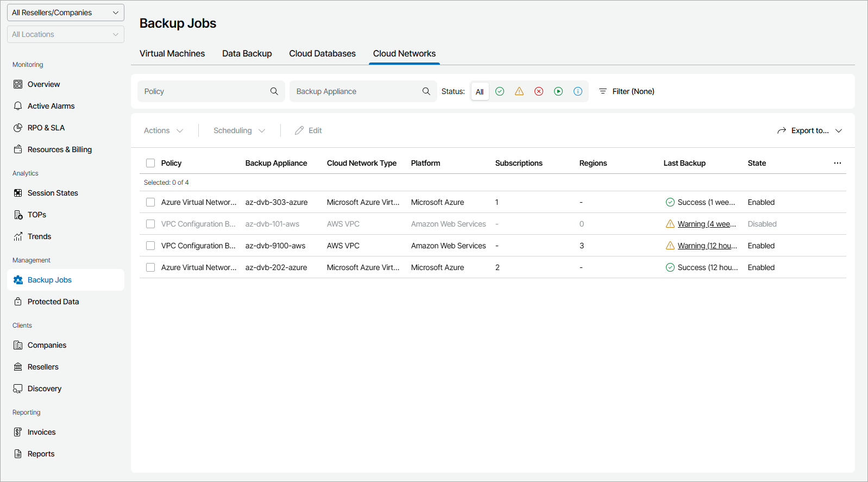Click the Edit button in toolbar
Image resolution: width=868 pixels, height=482 pixels.
coord(309,130)
